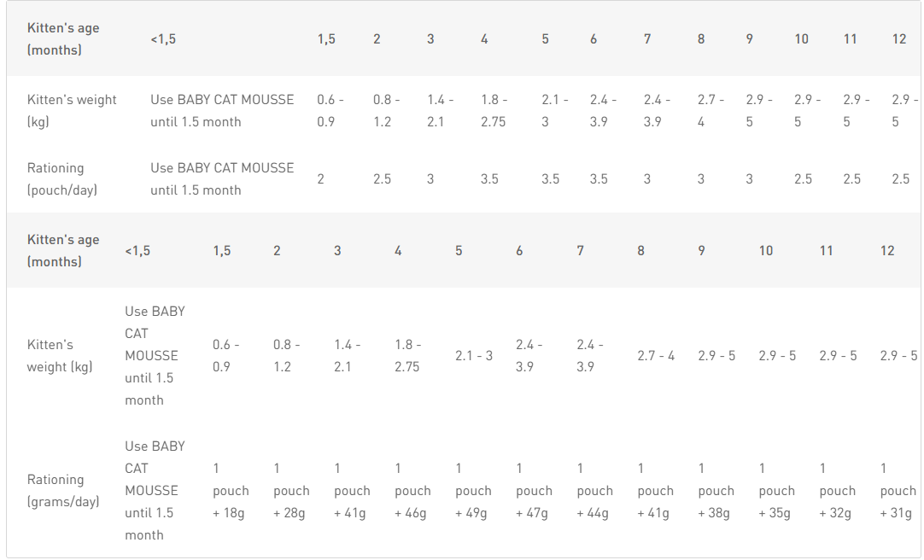
Task: Select the '1 pouch + 47g' cell
Action: (534, 490)
